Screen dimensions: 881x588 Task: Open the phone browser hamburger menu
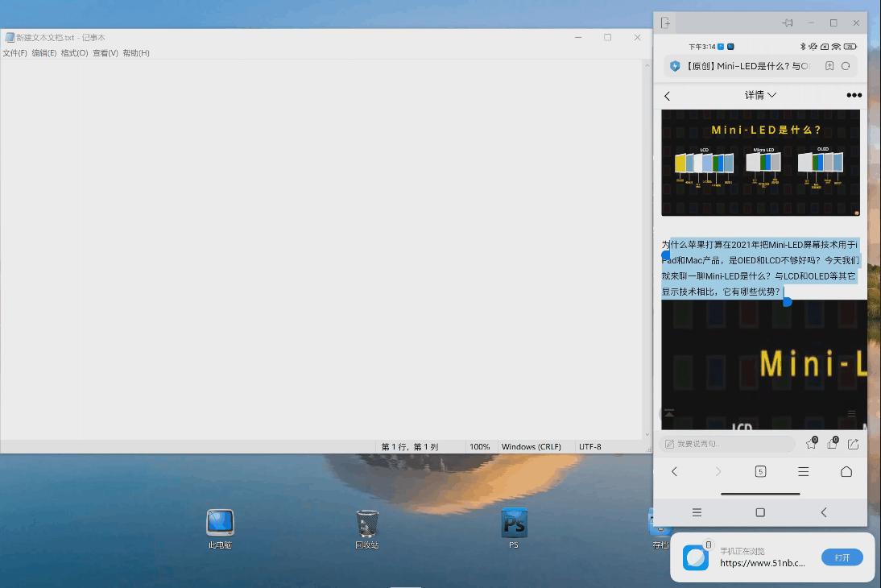click(803, 471)
